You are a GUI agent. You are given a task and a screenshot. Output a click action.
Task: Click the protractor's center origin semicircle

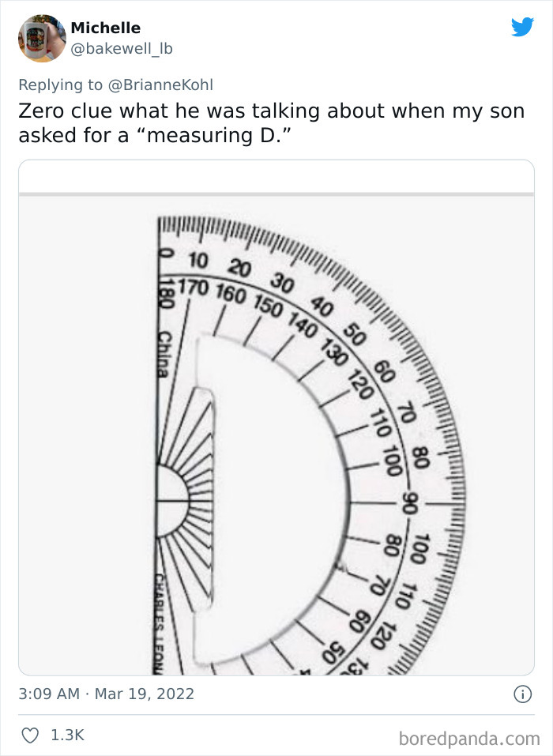tap(171, 502)
